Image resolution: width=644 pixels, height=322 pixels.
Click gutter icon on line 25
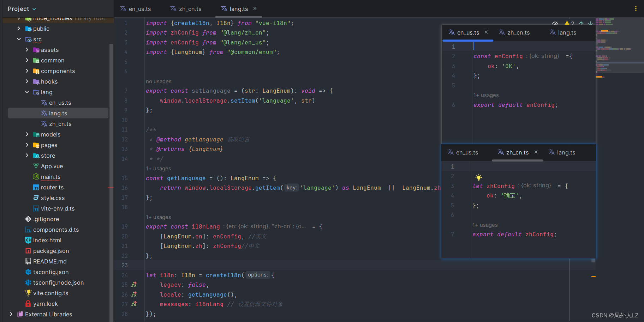tap(134, 285)
